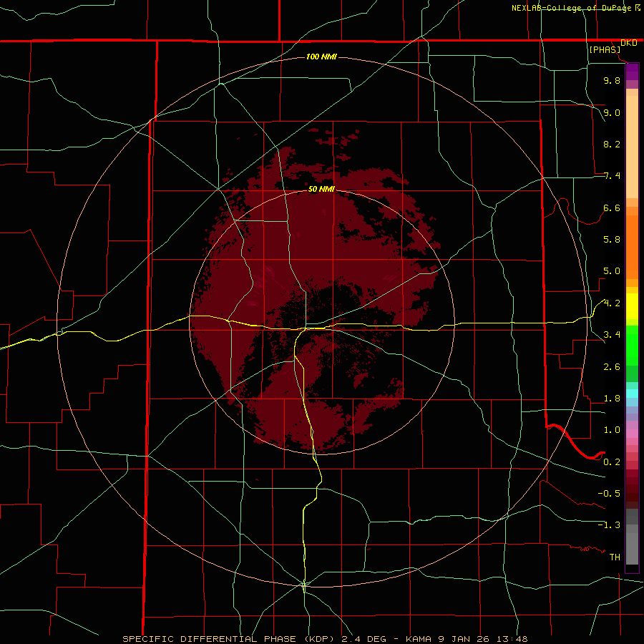Click the cyan swatch on color bar
644x644 pixels.
pyautogui.click(x=632, y=394)
